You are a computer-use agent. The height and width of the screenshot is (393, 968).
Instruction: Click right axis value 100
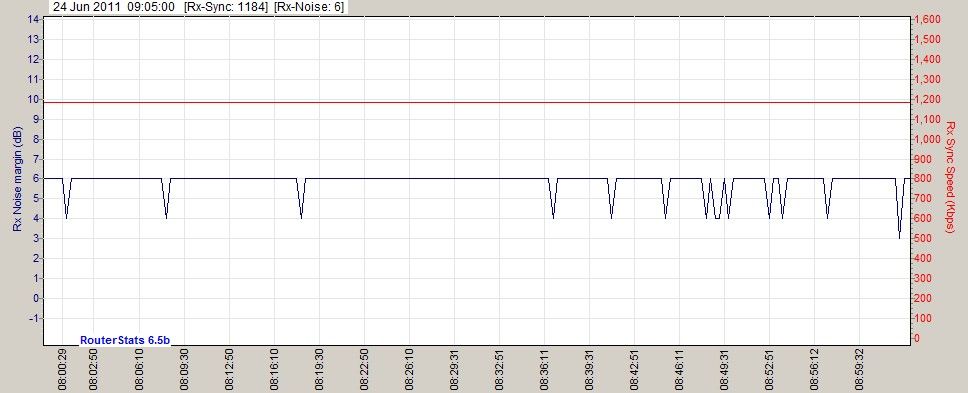pos(924,318)
